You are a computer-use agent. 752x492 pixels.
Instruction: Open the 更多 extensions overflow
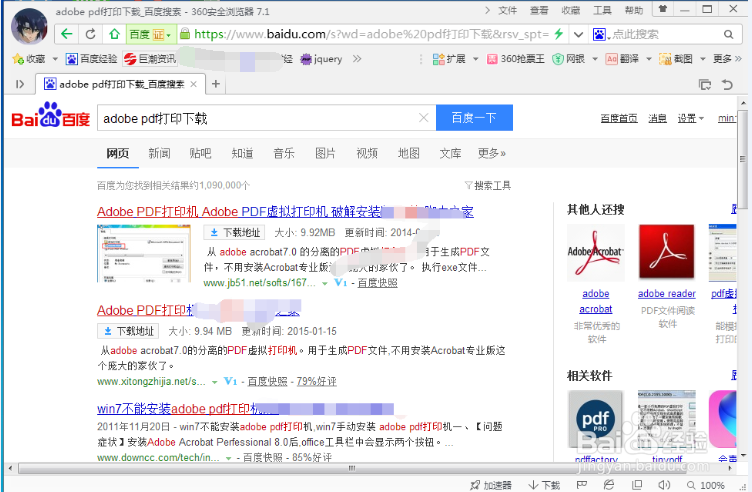pos(727,59)
